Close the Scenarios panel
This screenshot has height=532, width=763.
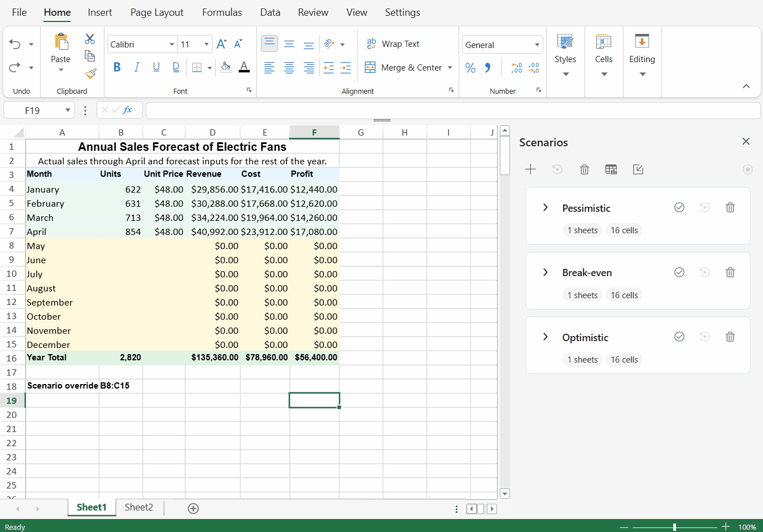(x=746, y=141)
